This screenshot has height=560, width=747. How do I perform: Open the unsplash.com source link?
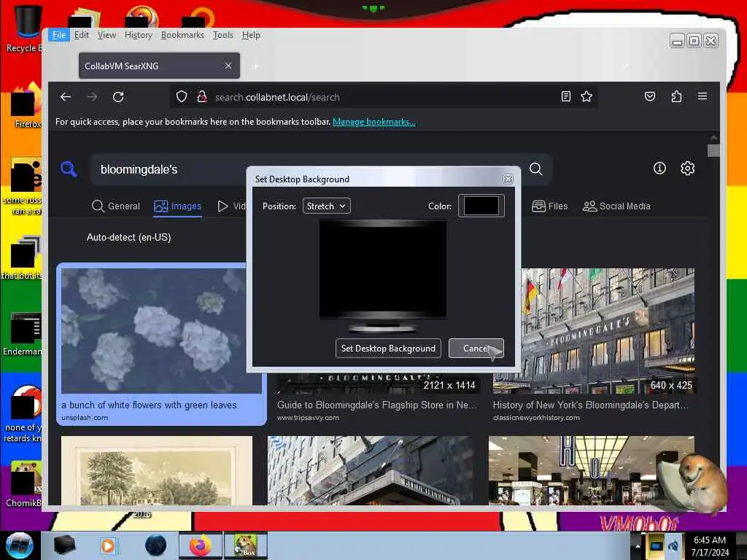point(85,418)
